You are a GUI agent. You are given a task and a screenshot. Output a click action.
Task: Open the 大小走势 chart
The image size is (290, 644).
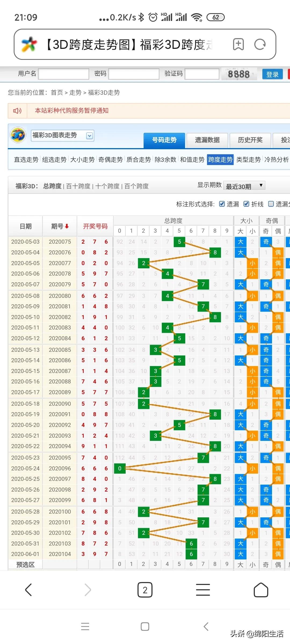[82, 160]
